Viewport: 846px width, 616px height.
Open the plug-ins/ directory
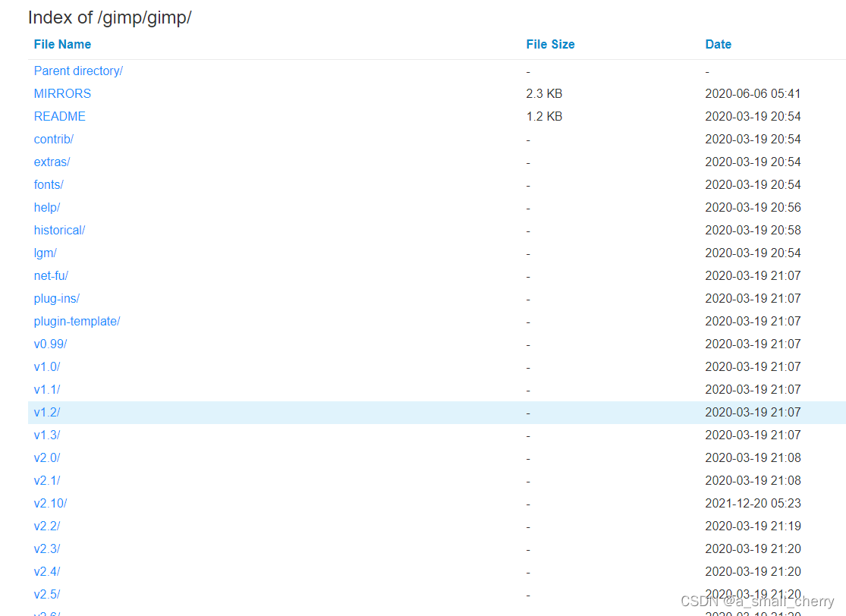click(x=57, y=298)
